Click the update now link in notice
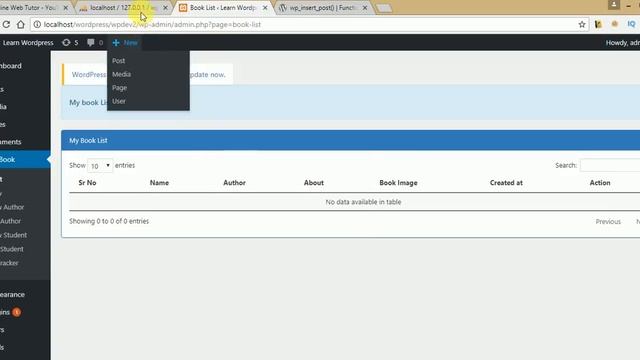Screen dimensions: 640x360 [x=207, y=75]
